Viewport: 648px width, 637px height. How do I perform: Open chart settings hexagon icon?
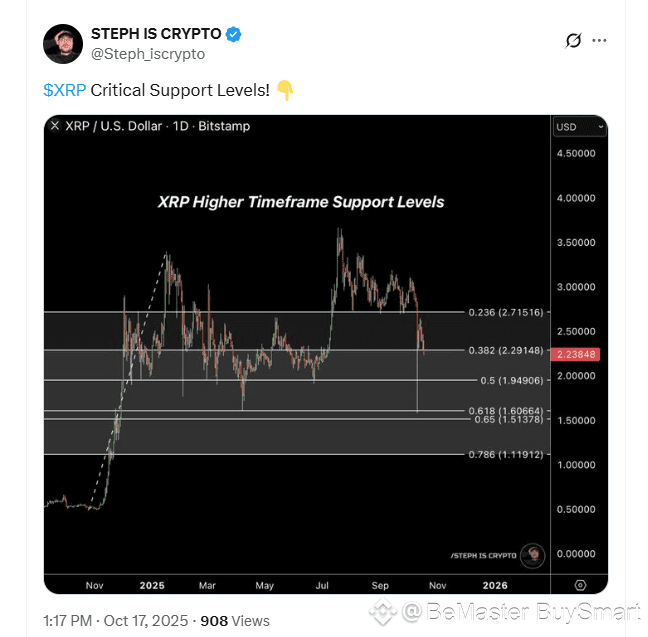pos(580,584)
